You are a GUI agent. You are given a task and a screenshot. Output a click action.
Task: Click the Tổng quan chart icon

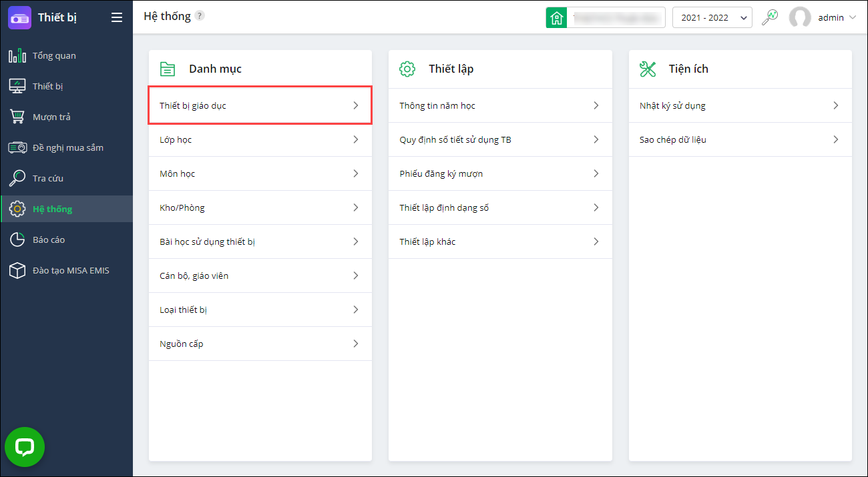[17, 56]
